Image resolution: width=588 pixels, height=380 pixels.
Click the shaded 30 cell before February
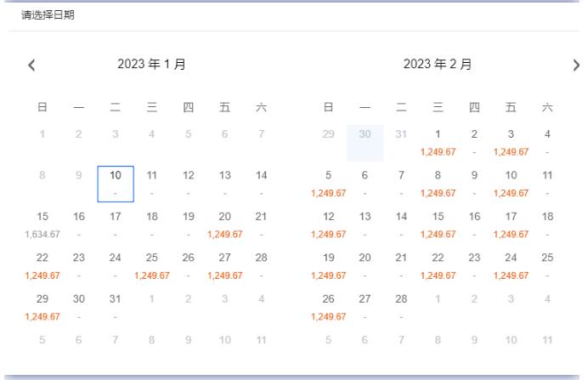pos(365,143)
